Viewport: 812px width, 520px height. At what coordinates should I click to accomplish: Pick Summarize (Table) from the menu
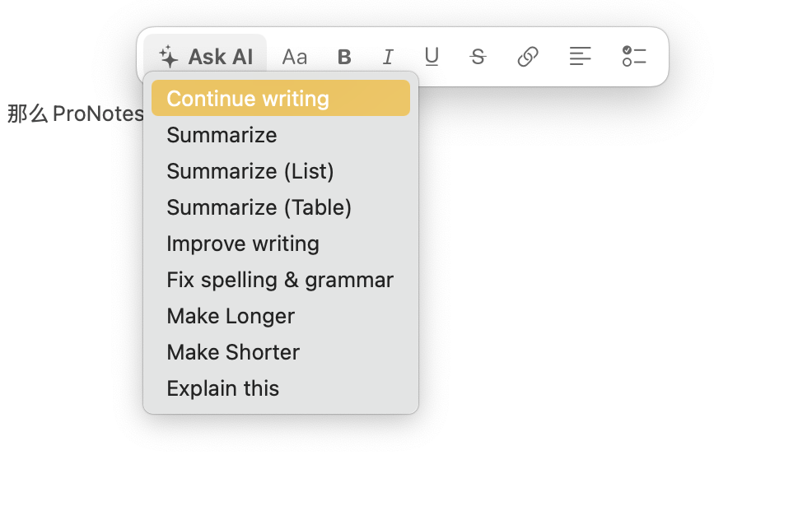(x=259, y=207)
